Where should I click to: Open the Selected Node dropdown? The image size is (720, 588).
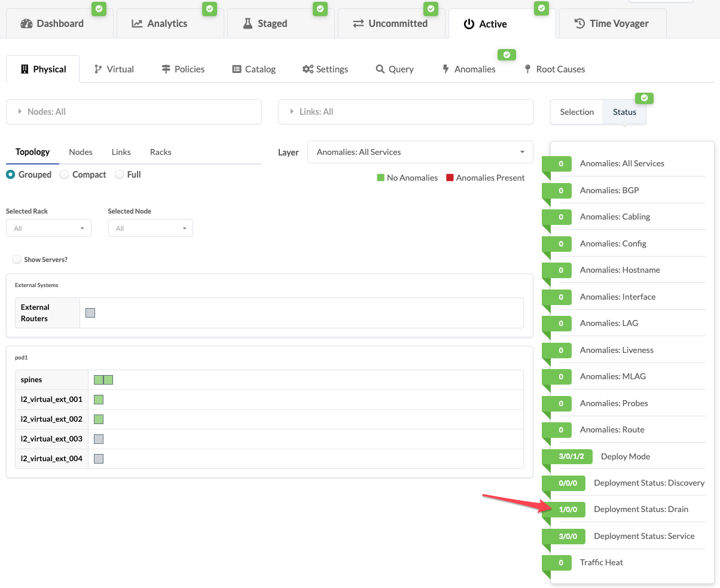(x=151, y=229)
